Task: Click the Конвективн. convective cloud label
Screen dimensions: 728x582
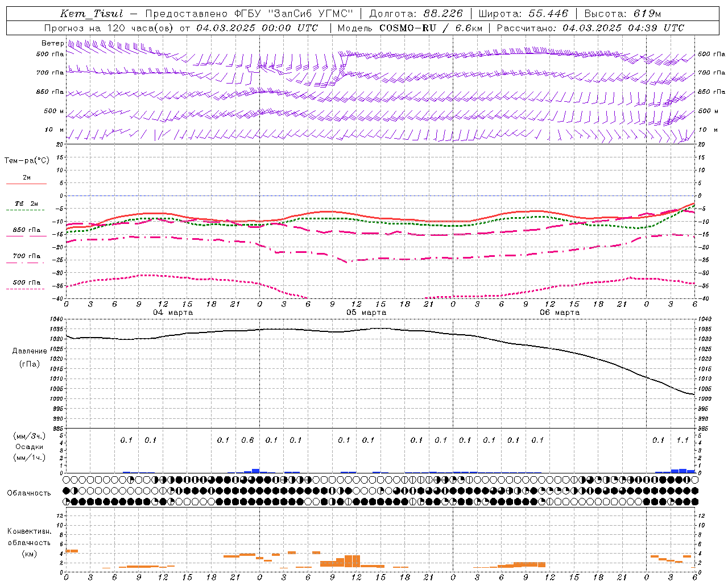Action: pos(30,531)
